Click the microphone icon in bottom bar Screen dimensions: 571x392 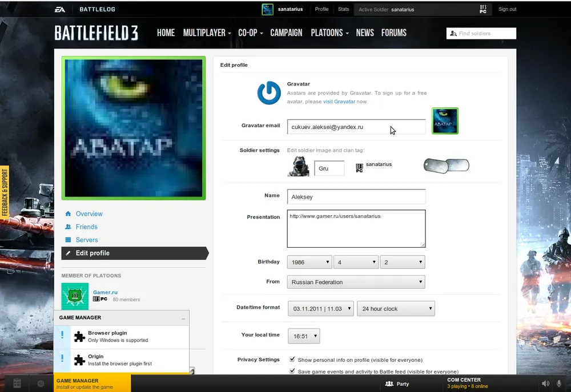pyautogui.click(x=560, y=383)
